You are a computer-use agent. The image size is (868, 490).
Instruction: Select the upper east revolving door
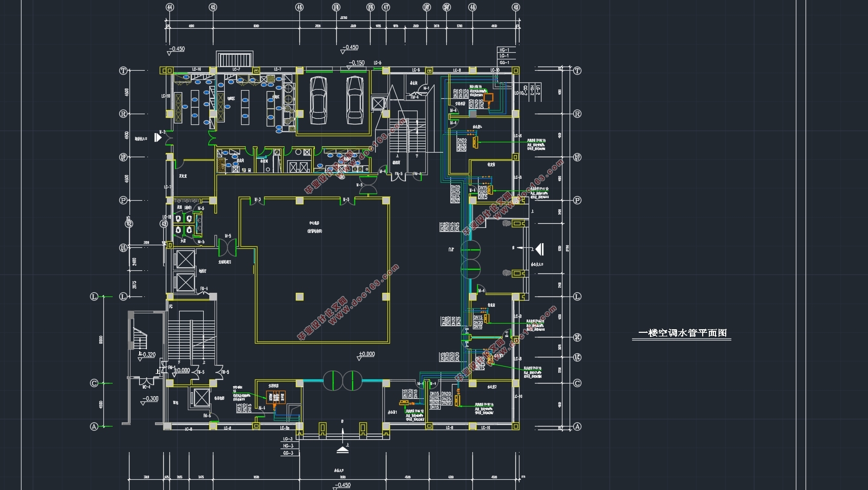470,250
